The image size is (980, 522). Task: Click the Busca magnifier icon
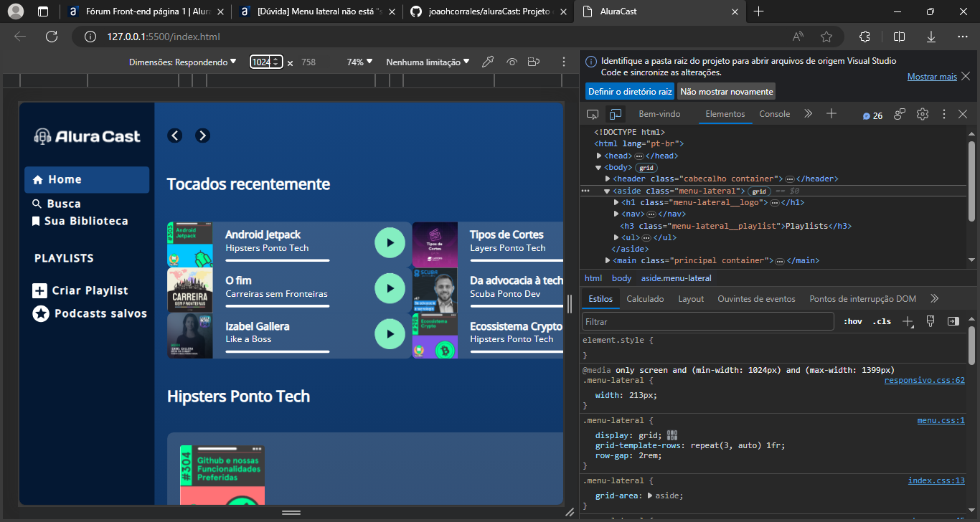click(37, 204)
